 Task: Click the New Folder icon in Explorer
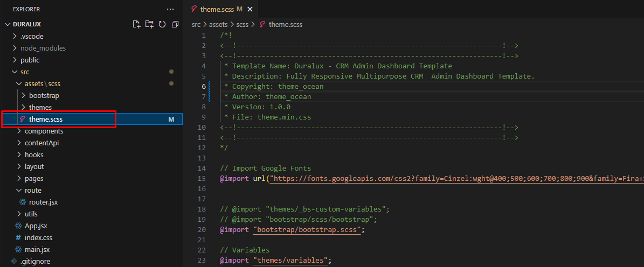tap(149, 24)
